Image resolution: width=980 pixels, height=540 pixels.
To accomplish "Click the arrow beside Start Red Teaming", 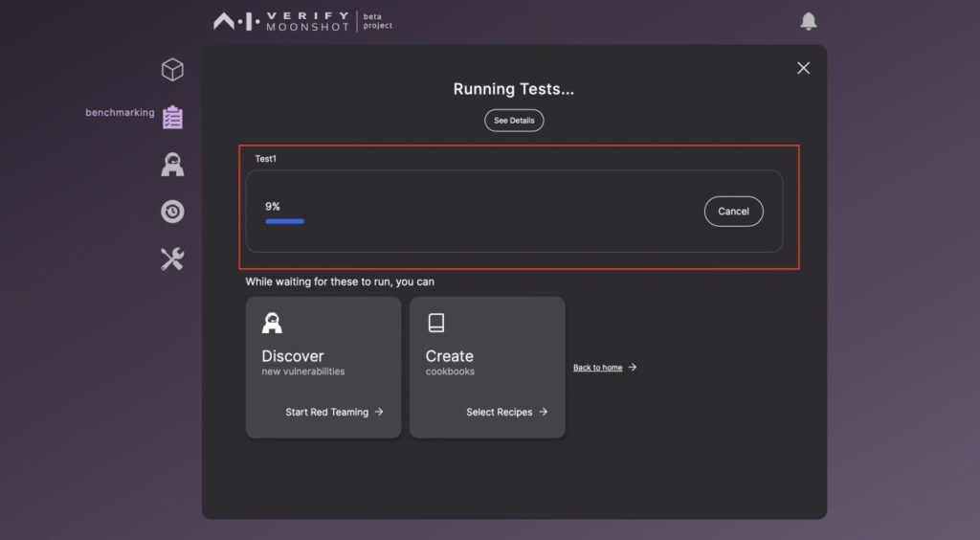I will 379,412.
